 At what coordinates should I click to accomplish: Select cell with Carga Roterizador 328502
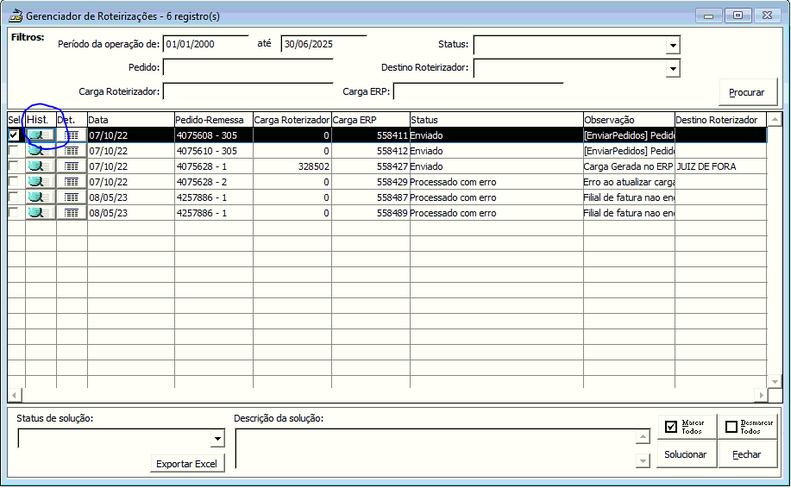pyautogui.click(x=292, y=167)
